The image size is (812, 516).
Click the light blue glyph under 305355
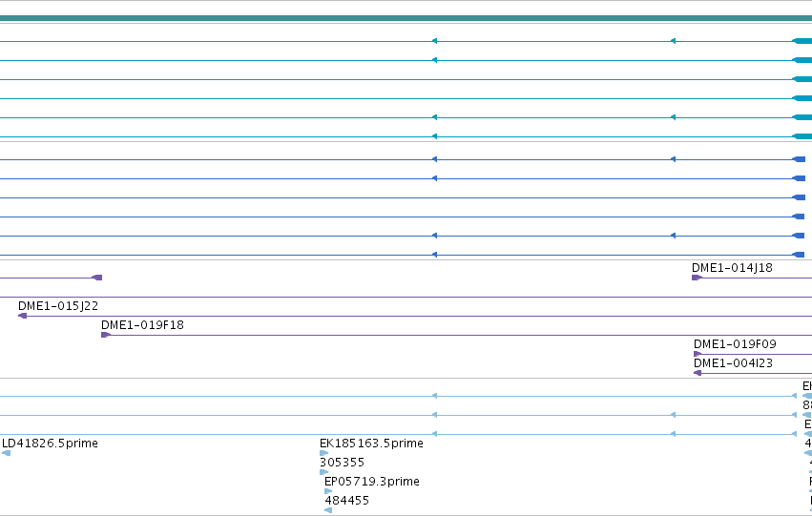coord(324,472)
